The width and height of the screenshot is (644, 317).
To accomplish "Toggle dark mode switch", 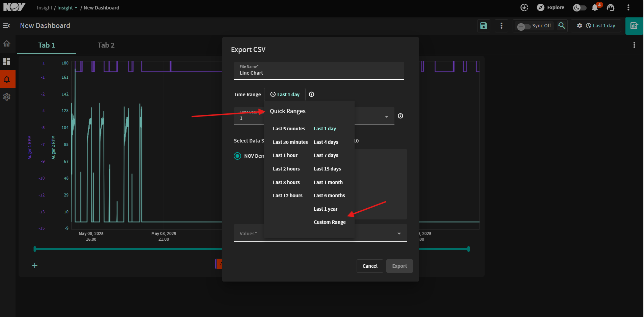I will coord(580,8).
